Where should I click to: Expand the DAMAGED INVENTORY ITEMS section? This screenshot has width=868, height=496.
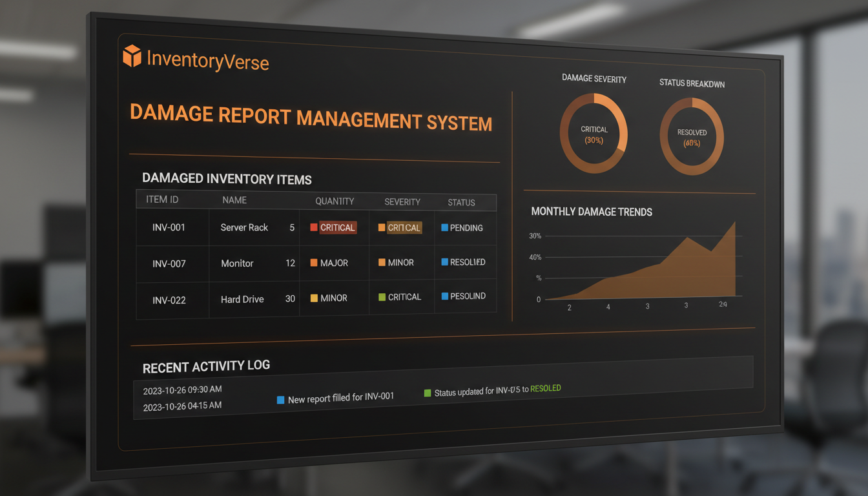pos(227,179)
